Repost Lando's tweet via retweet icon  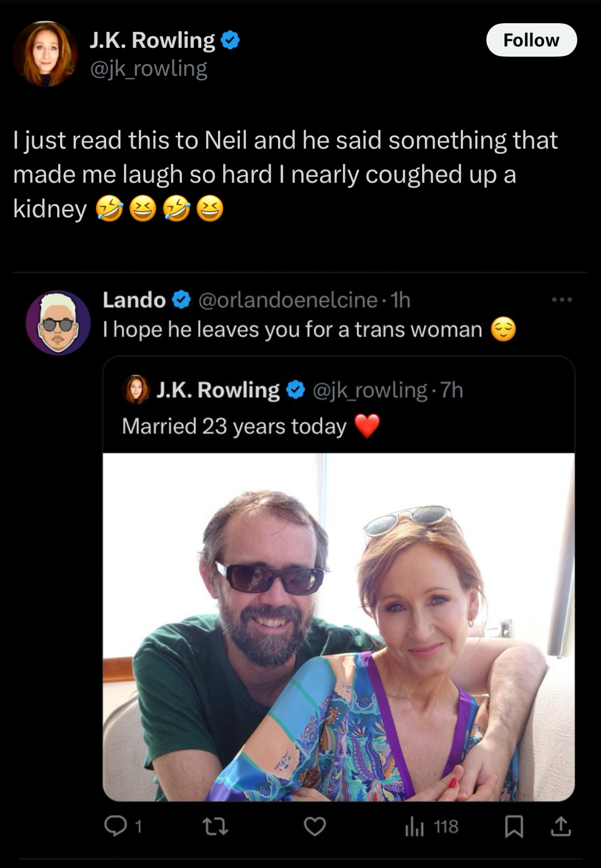click(215, 826)
